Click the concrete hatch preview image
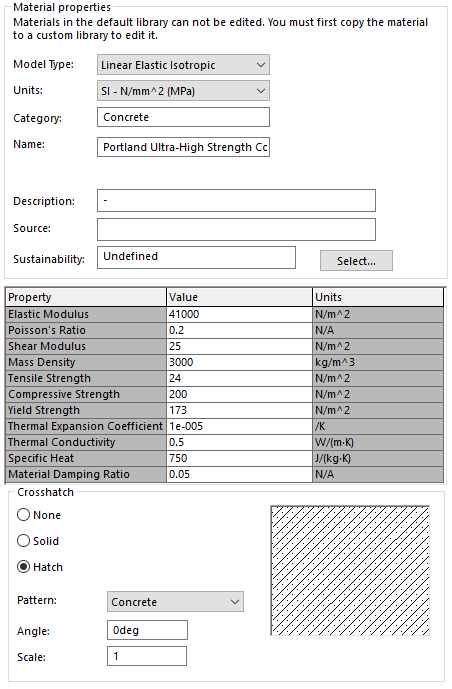452x689 pixels. click(350, 571)
